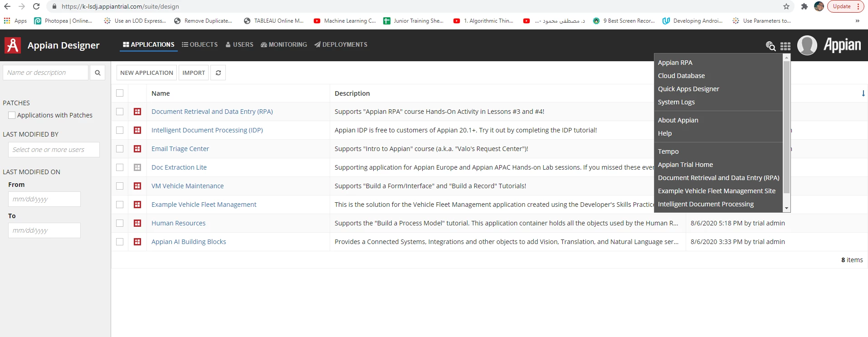
Task: Select Cloud Database from navigation menu
Action: click(x=681, y=76)
